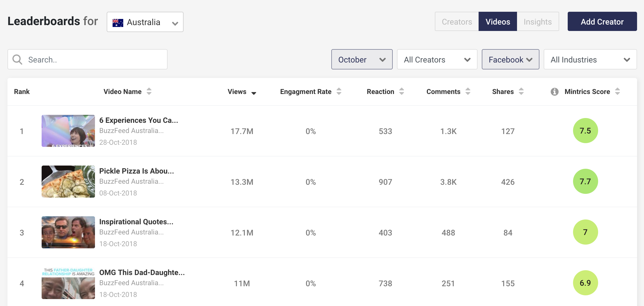This screenshot has width=644, height=306.
Task: Click the search magnifier icon
Action: [x=18, y=59]
